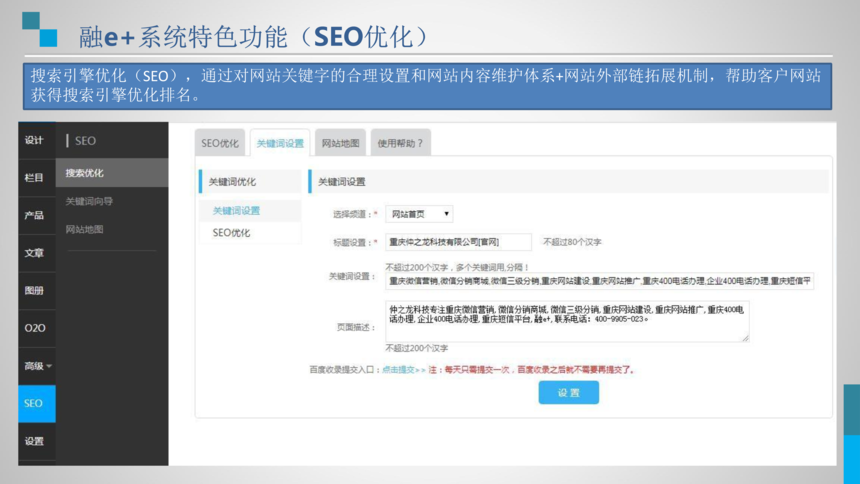This screenshot has height=484, width=860.
Task: Click the 标题设置 input field
Action: click(x=458, y=242)
